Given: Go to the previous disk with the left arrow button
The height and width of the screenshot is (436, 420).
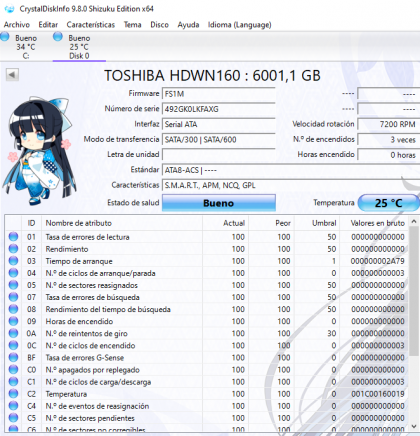Looking at the screenshot, I should pos(12,75).
